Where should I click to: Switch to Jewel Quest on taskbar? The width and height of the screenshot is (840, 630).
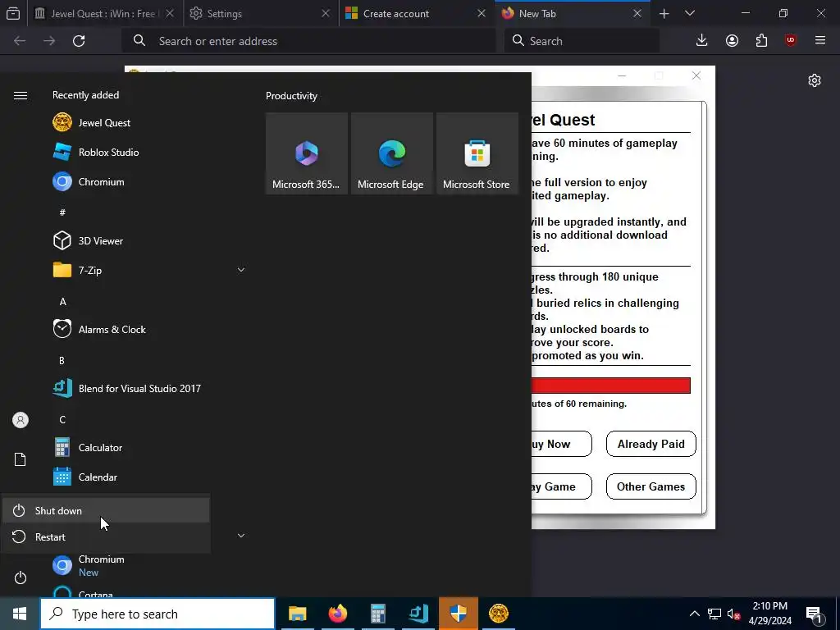(x=498, y=614)
